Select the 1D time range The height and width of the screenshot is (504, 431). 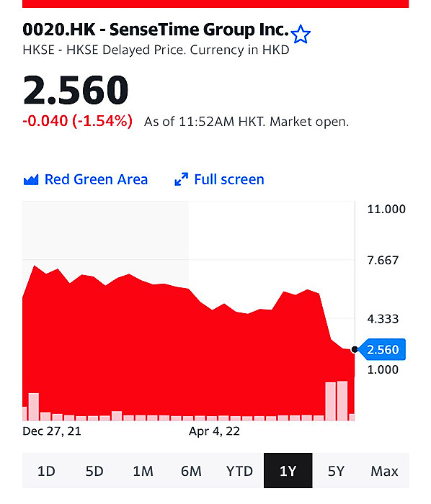(x=46, y=471)
